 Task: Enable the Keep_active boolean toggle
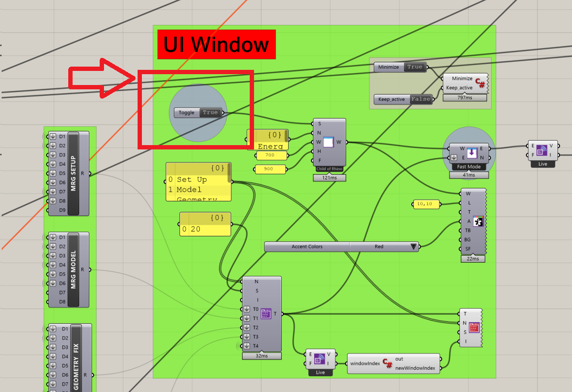coord(420,99)
